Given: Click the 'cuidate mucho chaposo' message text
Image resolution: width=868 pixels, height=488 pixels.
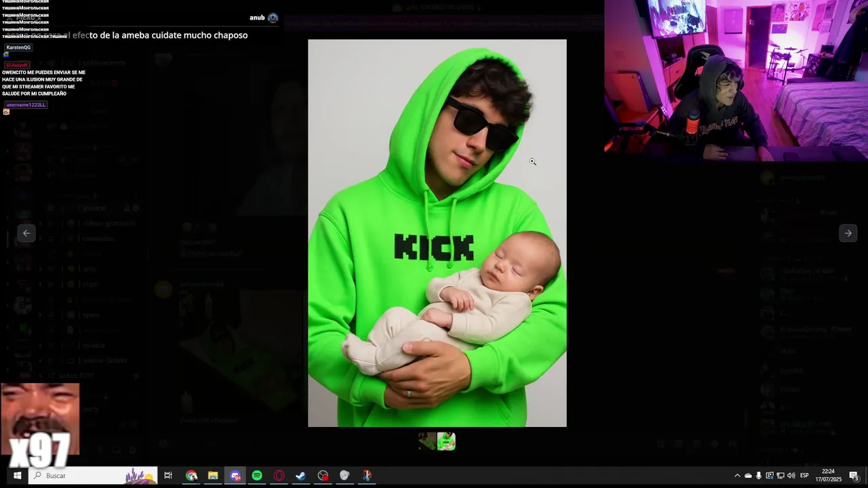Looking at the screenshot, I should [x=199, y=35].
